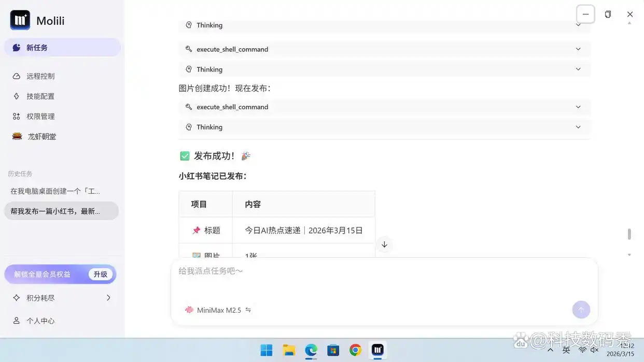Click the 积分耗尽 points icon
Image resolution: width=644 pixels, height=362 pixels.
[x=18, y=297]
